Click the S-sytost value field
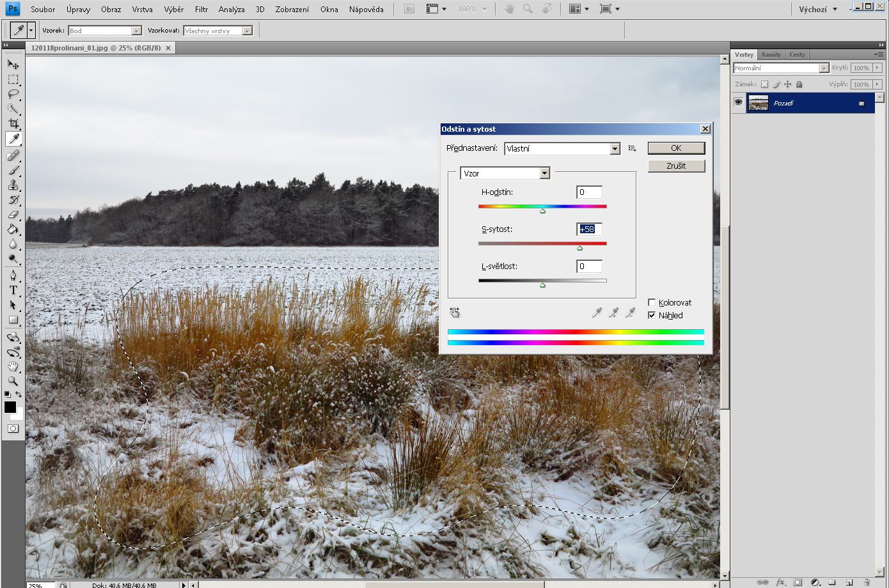 pyautogui.click(x=589, y=229)
